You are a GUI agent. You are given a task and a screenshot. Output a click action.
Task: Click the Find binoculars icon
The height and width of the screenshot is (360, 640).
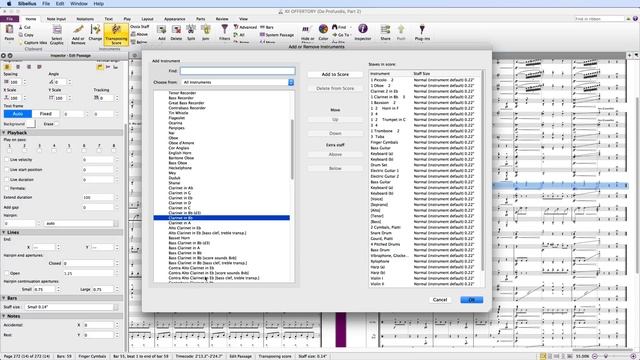tap(334, 27)
